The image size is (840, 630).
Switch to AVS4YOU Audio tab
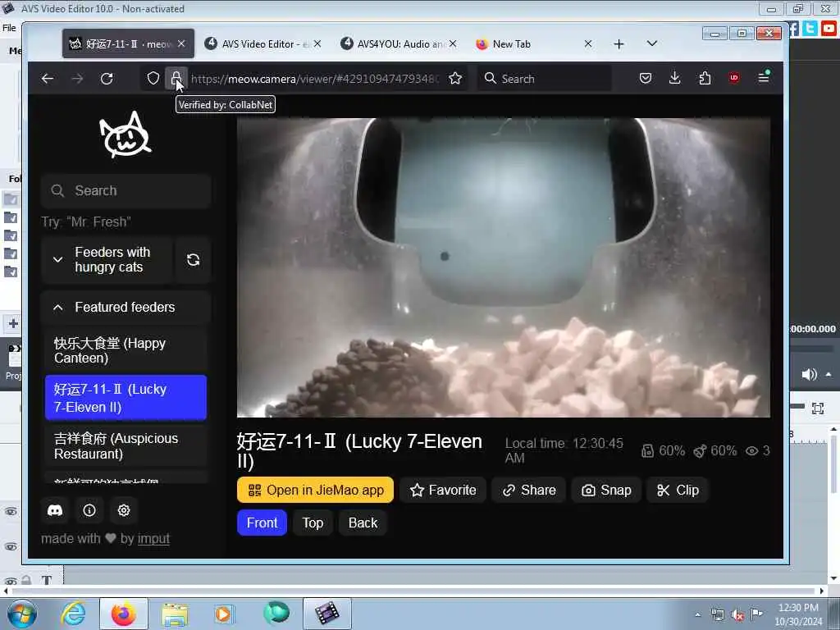pos(399,44)
